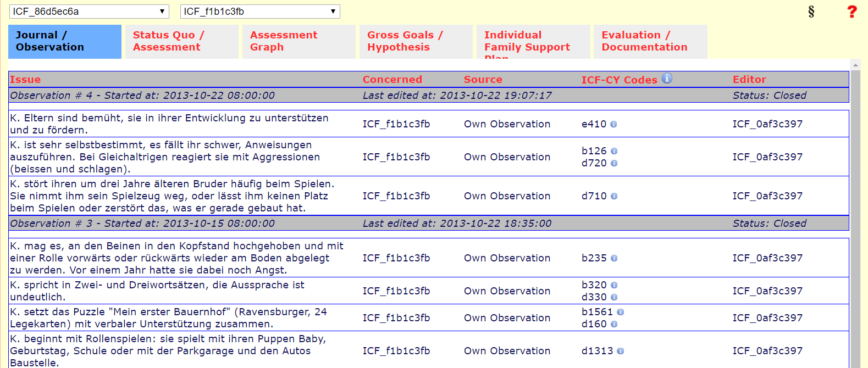Image resolution: width=868 pixels, height=368 pixels.
Task: Click info icon next to code b1561
Action: tap(620, 312)
